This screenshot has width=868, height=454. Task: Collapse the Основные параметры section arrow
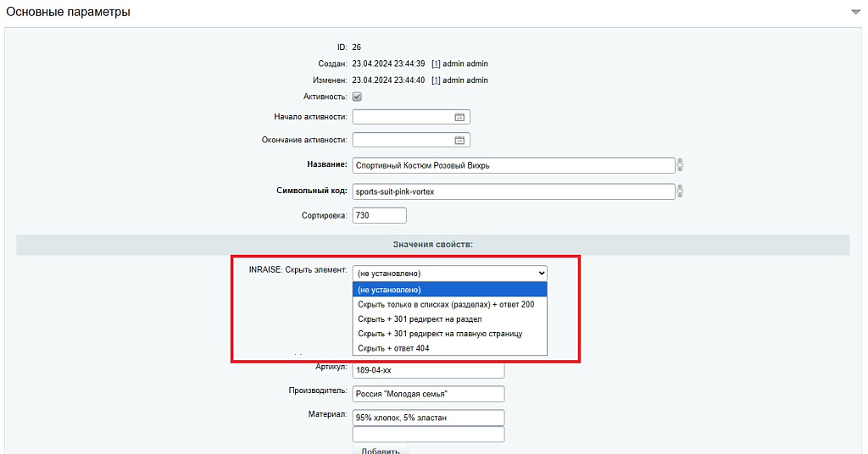coord(856,12)
